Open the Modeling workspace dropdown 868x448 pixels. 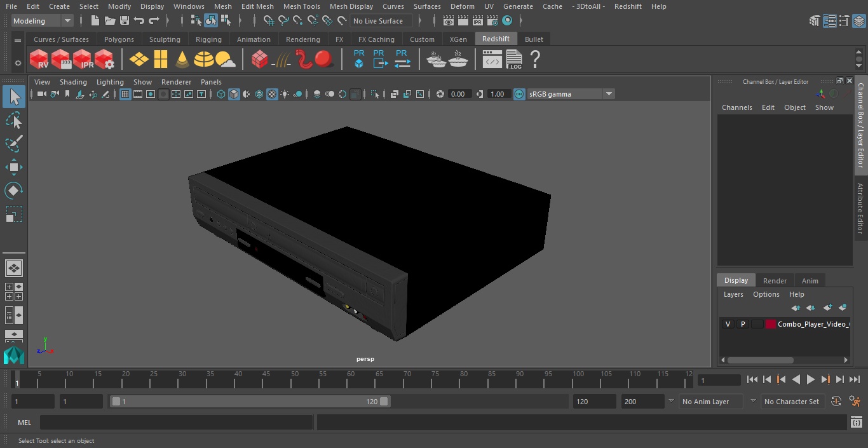(43, 21)
